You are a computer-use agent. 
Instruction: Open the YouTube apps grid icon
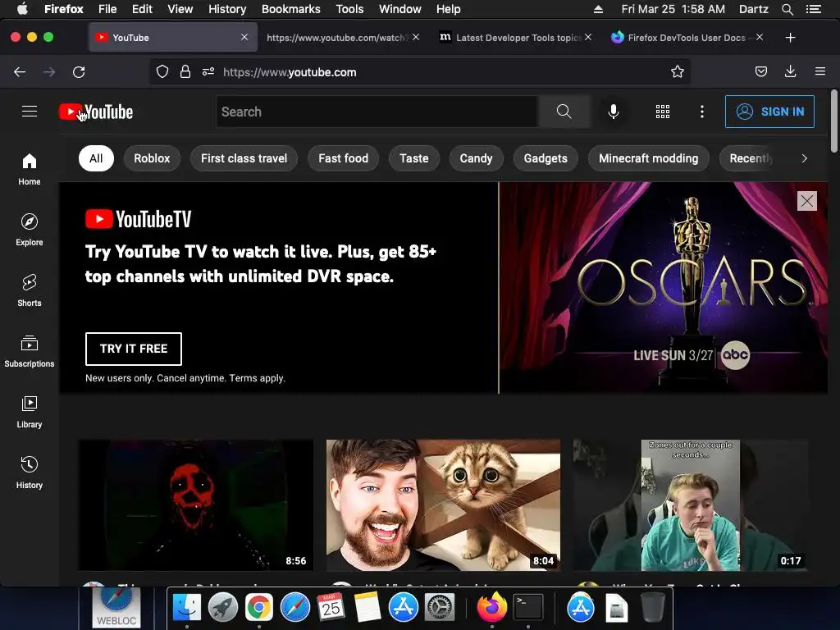point(663,112)
